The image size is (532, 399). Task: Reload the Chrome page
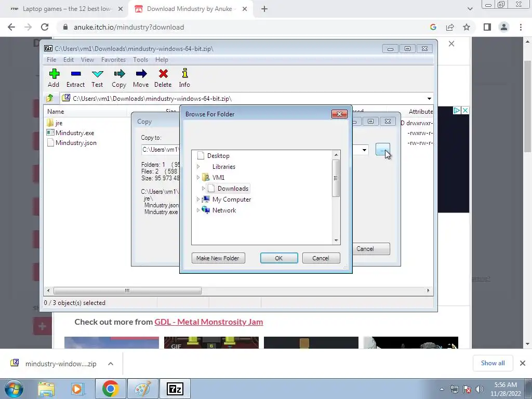coord(45,27)
